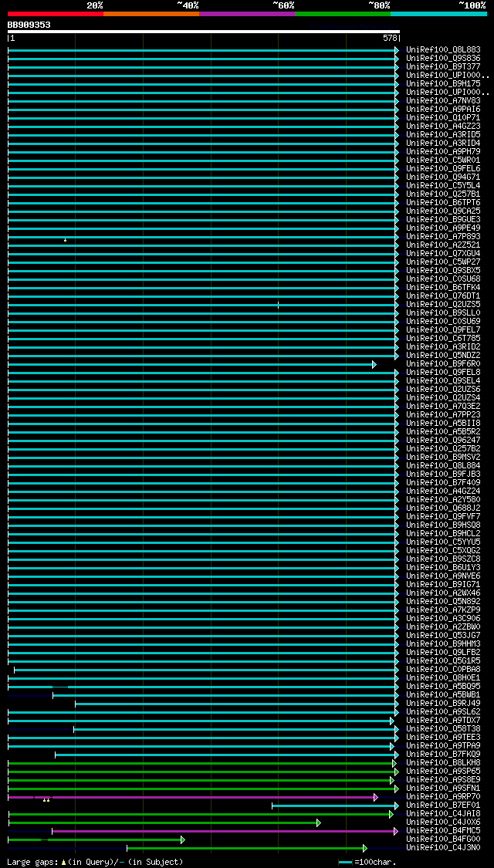Open hit UniRef100_Q8L883
The image size is (494, 868).
click(443, 50)
